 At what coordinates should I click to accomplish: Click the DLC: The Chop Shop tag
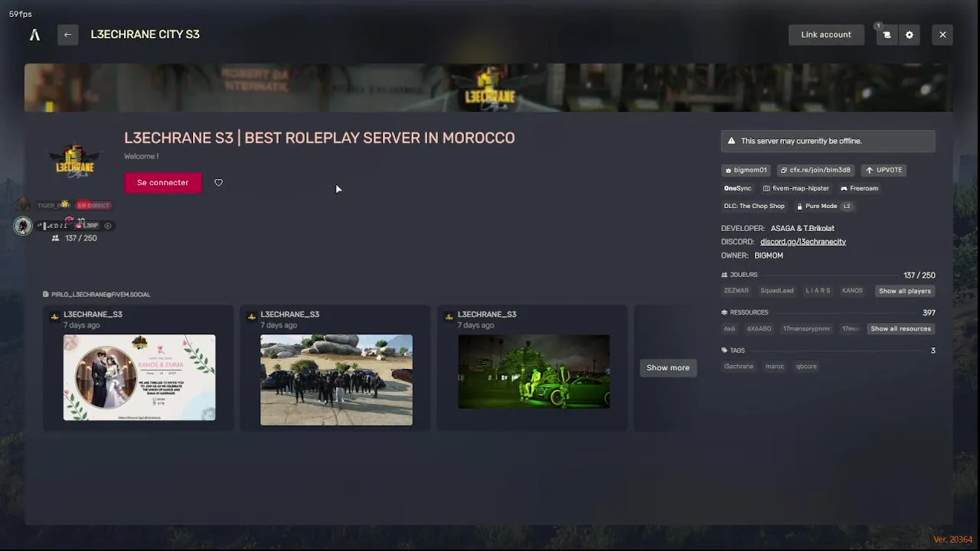754,206
